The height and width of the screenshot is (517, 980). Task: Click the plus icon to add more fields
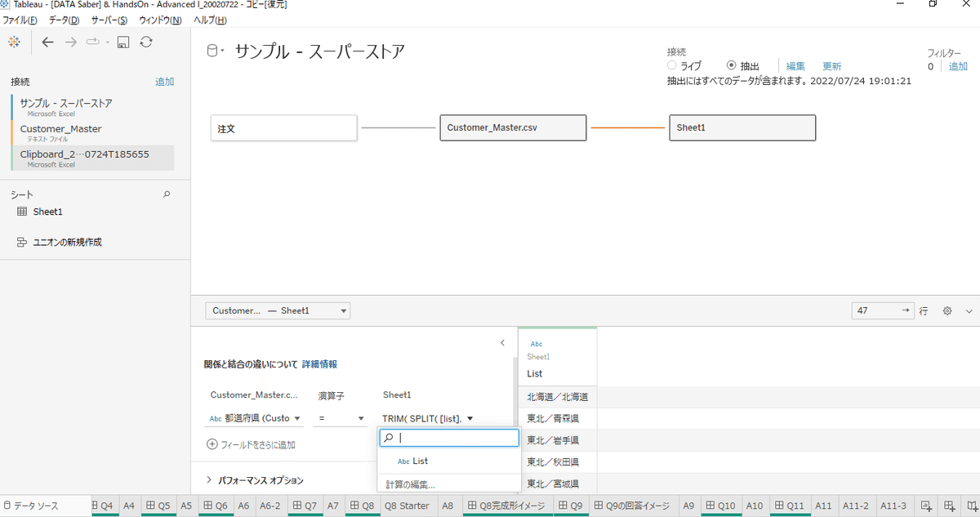click(212, 444)
